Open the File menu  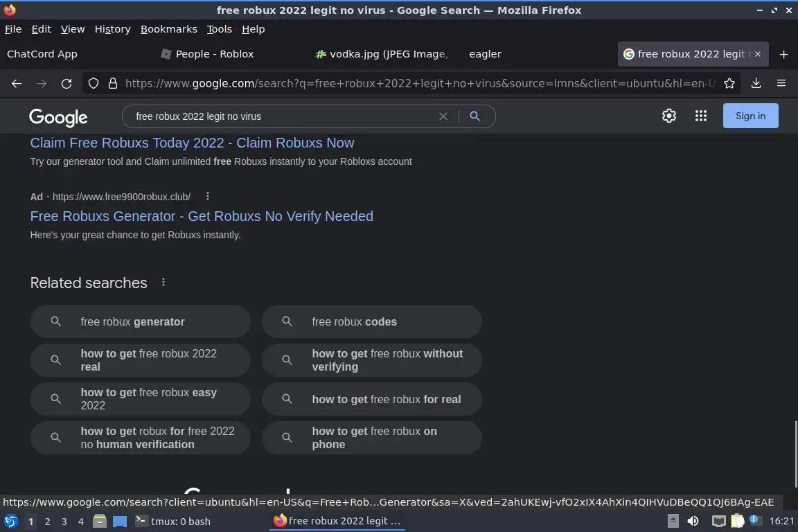pyautogui.click(x=13, y=29)
